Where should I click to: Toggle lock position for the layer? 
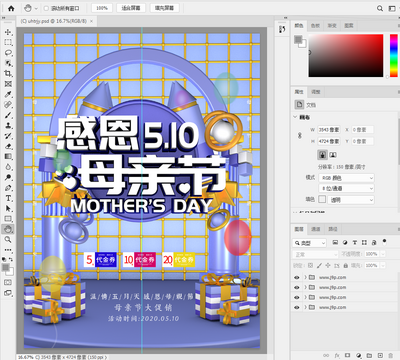(328, 265)
